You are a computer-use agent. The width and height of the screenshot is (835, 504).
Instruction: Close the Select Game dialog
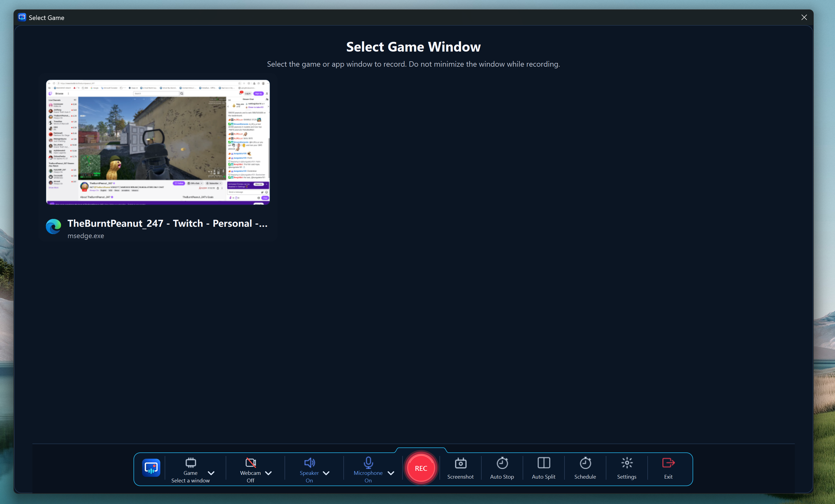pyautogui.click(x=804, y=17)
